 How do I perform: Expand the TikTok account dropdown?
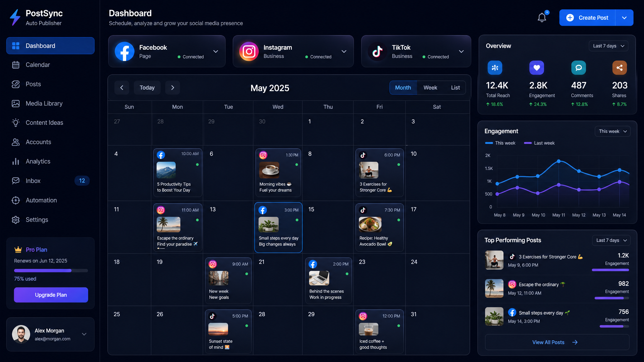pyautogui.click(x=461, y=52)
